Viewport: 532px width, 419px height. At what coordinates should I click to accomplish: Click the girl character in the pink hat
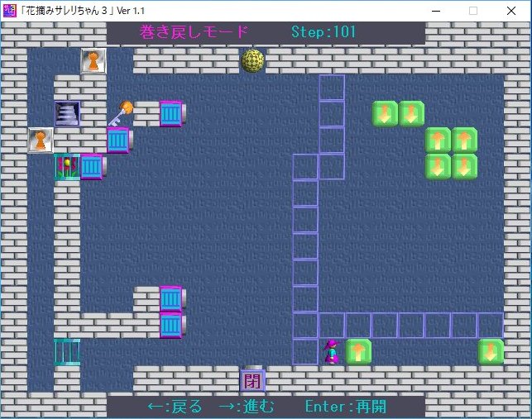331,351
